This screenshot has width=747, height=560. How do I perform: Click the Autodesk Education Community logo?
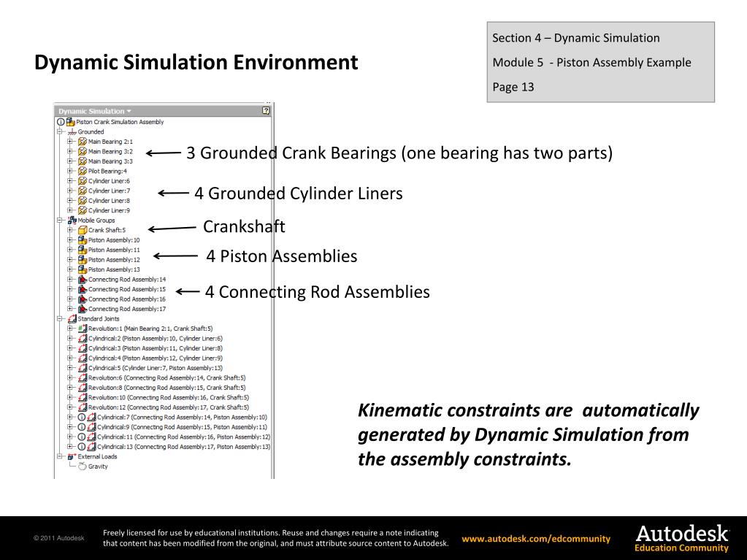pos(682,538)
